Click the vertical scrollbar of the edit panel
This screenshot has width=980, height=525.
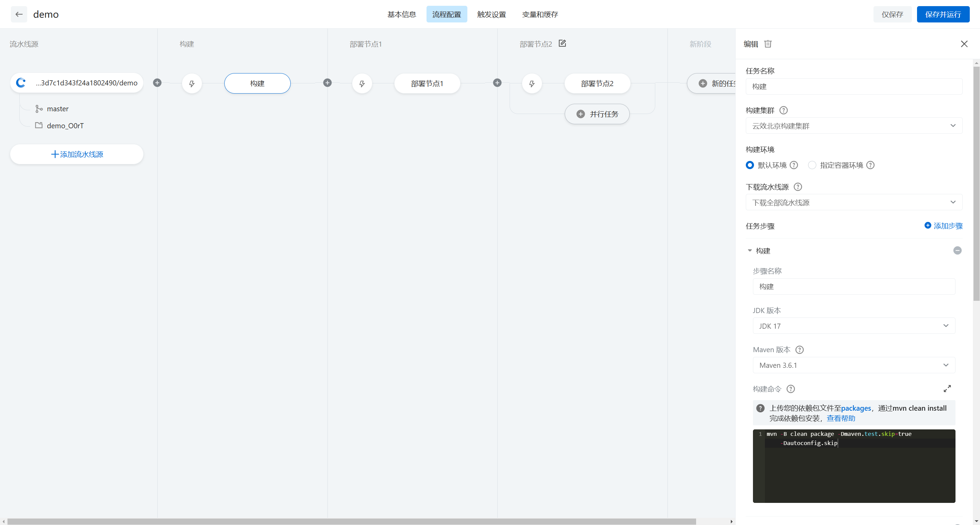point(976,184)
